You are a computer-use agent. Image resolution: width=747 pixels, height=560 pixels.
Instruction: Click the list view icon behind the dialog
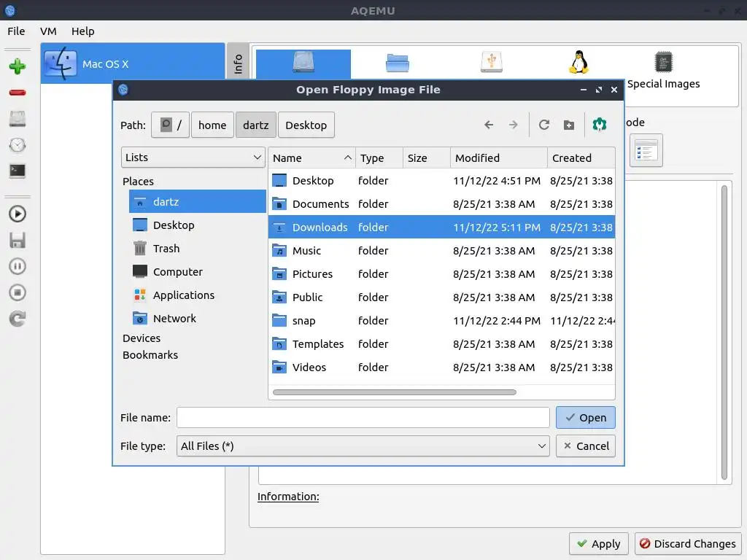[x=646, y=150]
